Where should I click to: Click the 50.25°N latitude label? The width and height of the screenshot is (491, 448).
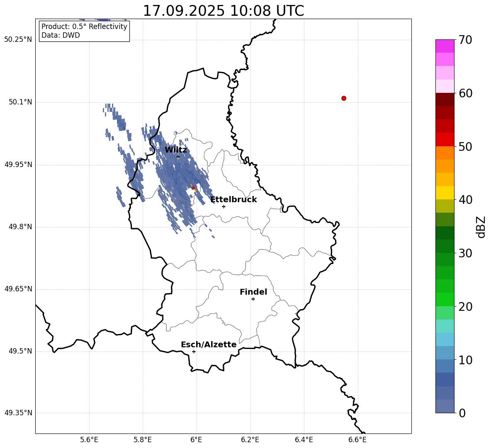[18, 40]
